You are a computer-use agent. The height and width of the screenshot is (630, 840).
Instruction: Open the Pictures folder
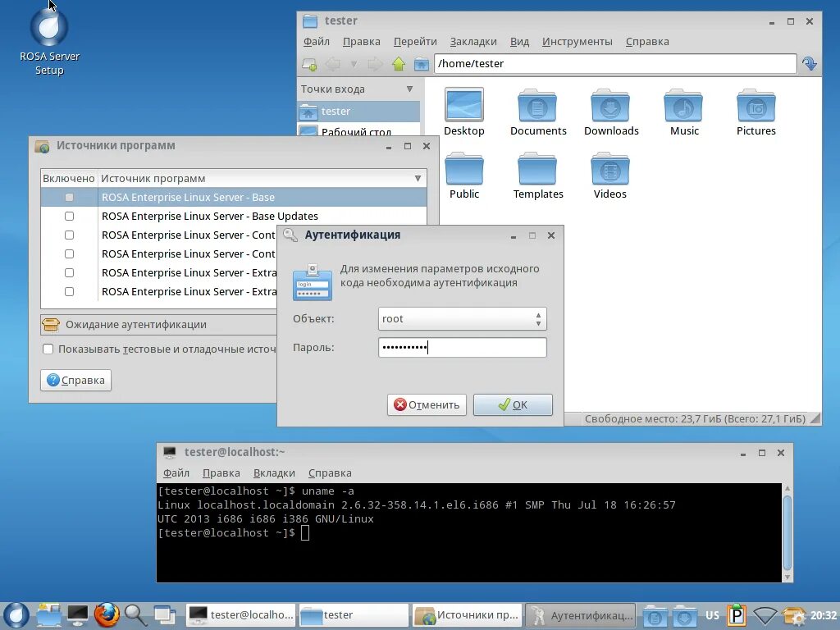[x=756, y=112]
